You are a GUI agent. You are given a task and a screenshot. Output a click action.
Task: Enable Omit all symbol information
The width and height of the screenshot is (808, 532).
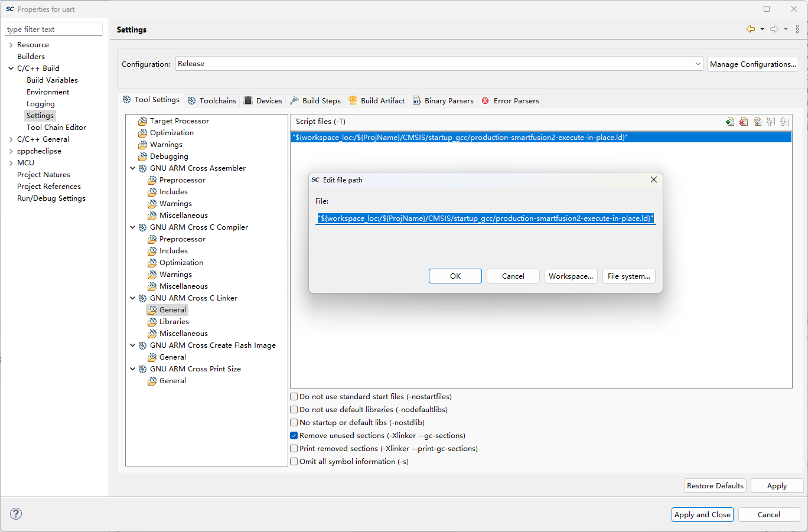294,462
